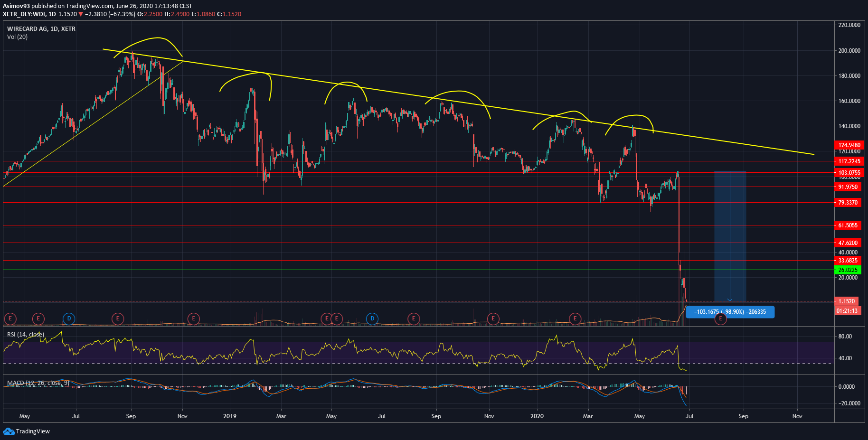Click the 200.0000 price axis value
The width and height of the screenshot is (868, 440).
coord(849,50)
